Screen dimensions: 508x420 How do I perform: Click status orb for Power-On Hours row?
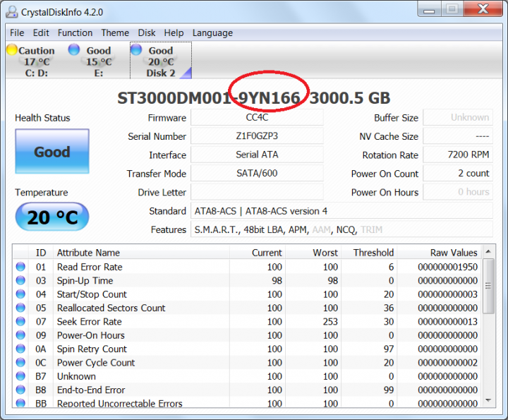coord(20,335)
